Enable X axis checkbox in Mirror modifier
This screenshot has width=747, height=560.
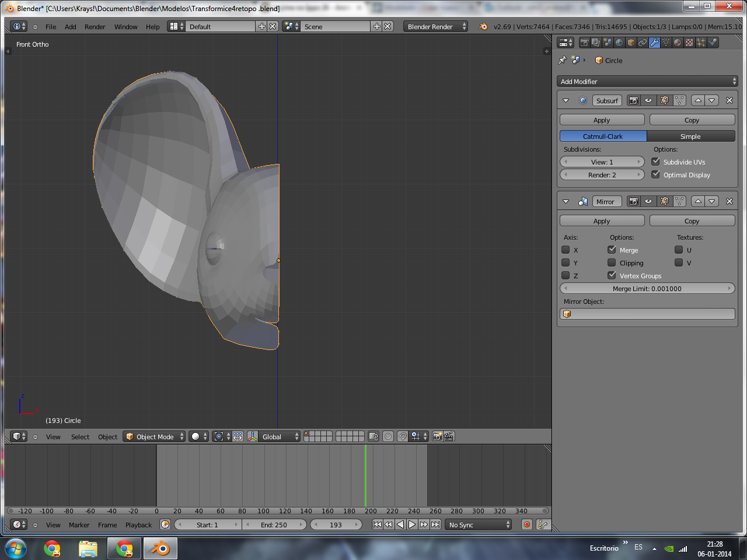pos(566,250)
